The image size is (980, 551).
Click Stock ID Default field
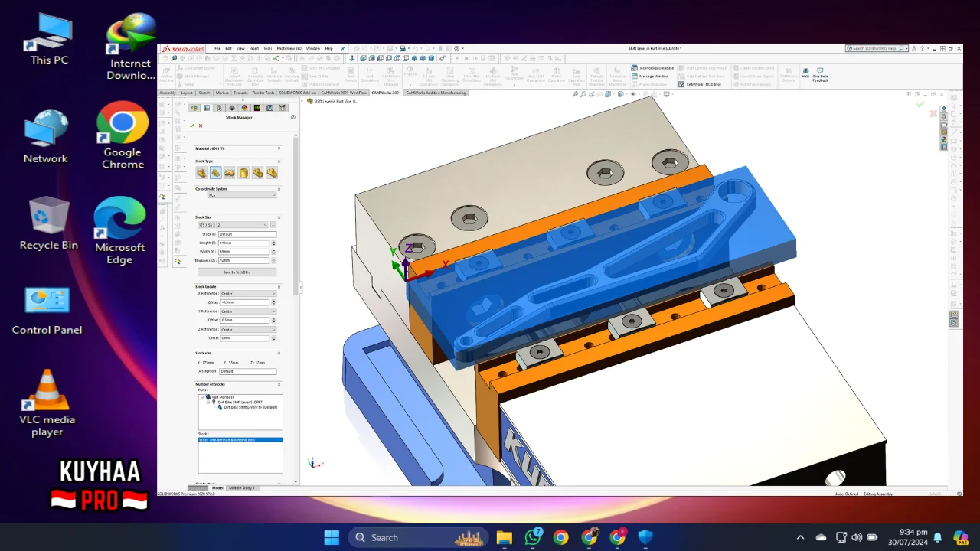pyautogui.click(x=247, y=234)
